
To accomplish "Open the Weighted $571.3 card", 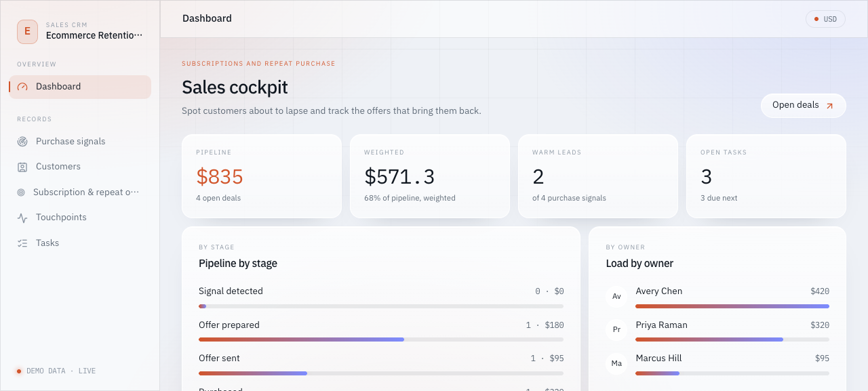I will [430, 176].
